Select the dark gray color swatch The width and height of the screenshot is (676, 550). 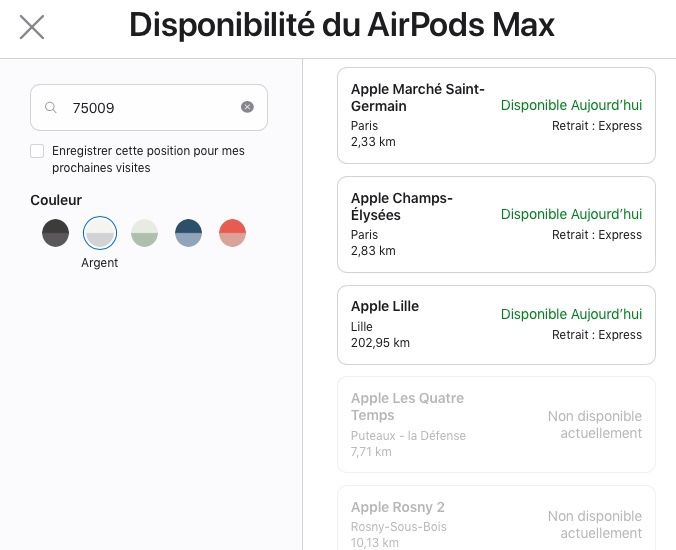point(56,233)
